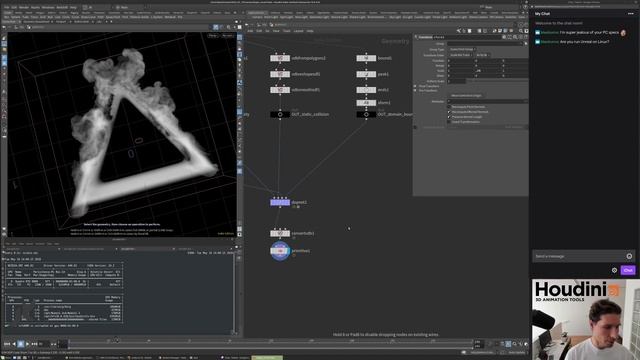Play the simulation forward
640x360 pixels.
pyautogui.click(x=27, y=344)
